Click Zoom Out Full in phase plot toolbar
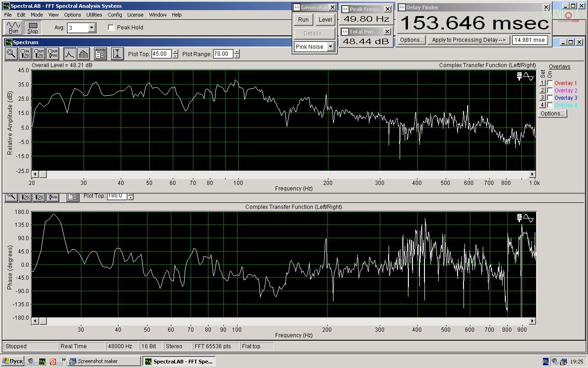Screen dimensions: 588x368 pos(53,197)
